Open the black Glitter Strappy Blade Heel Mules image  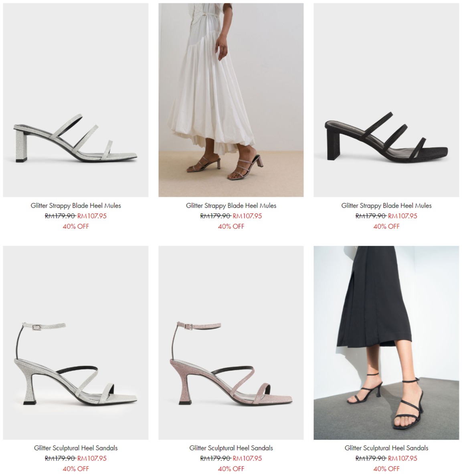pos(386,100)
